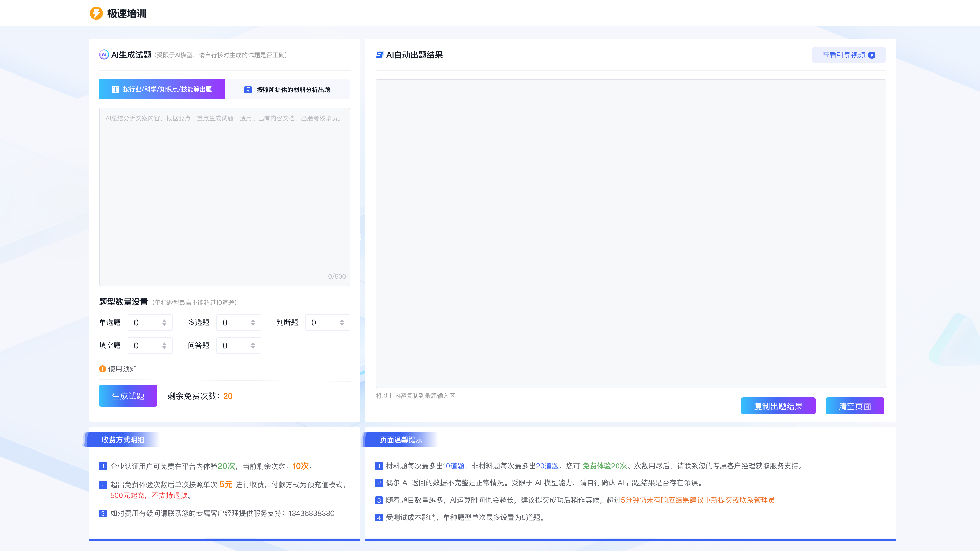Click the red 500元起充，不支持退款 text
The image size is (980, 551).
click(x=149, y=495)
